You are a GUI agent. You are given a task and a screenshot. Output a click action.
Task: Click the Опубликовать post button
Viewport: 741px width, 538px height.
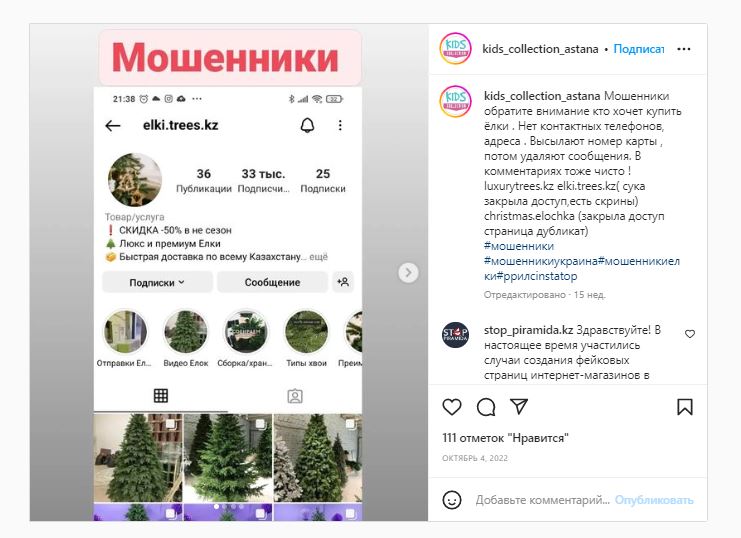[x=654, y=500]
